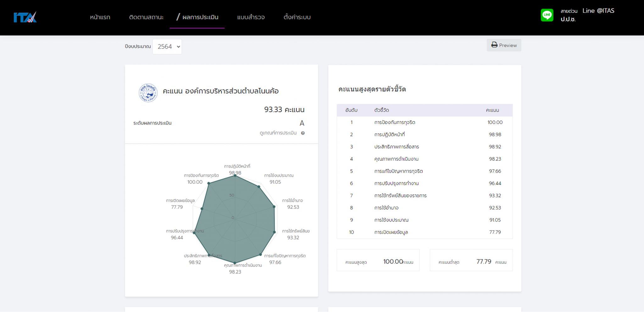Click ระดับผลการประเมิน label
The image size is (644, 312).
[x=152, y=123]
